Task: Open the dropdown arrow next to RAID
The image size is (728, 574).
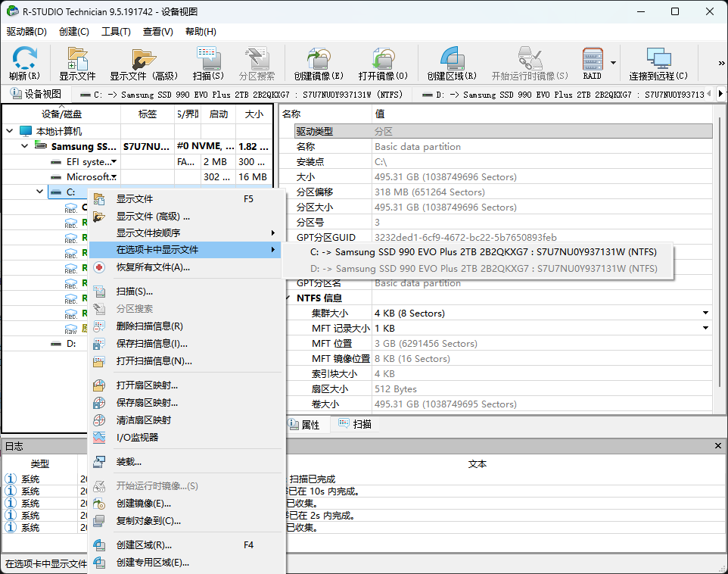Action: (614, 63)
